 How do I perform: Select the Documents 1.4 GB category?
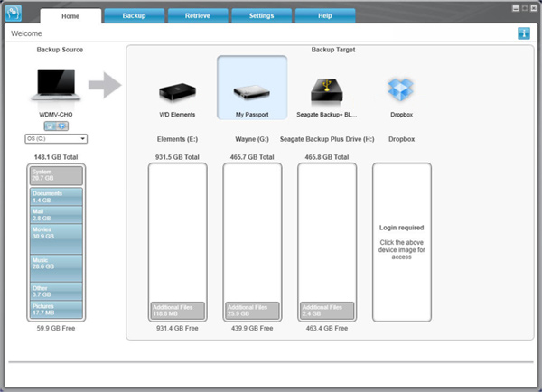click(56, 197)
